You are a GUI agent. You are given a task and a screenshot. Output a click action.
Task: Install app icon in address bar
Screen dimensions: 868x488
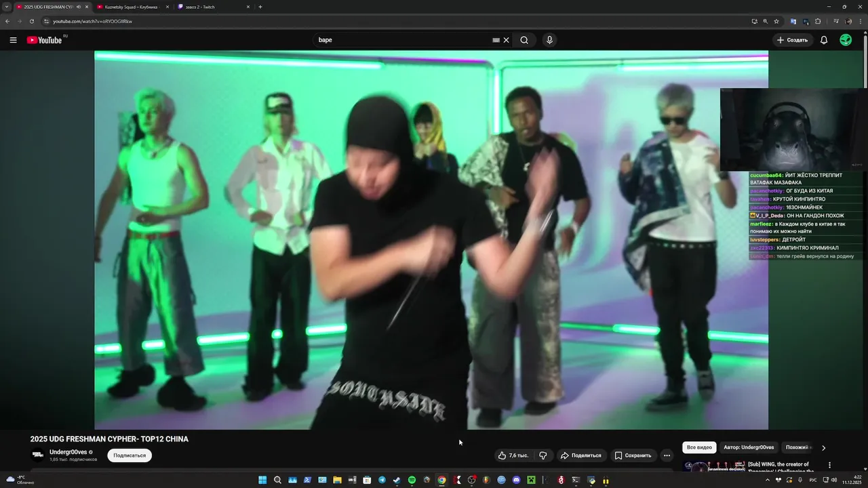coord(754,21)
